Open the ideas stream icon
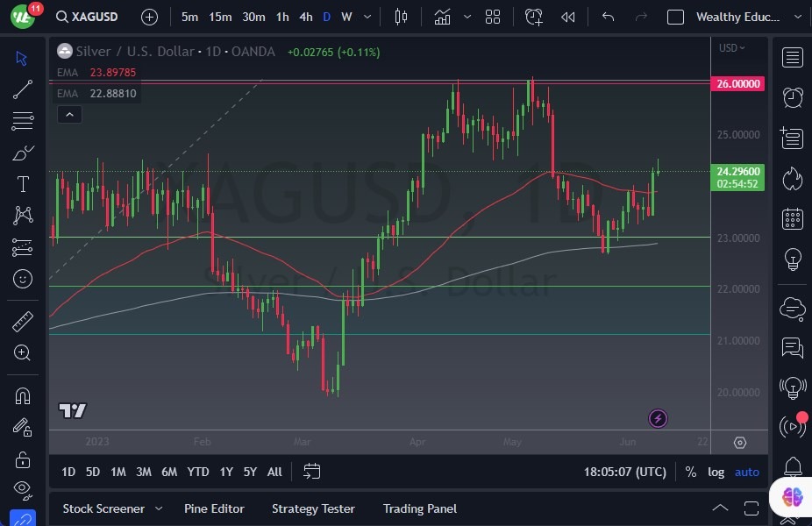Screen dimensions: 812x526 click(793, 387)
